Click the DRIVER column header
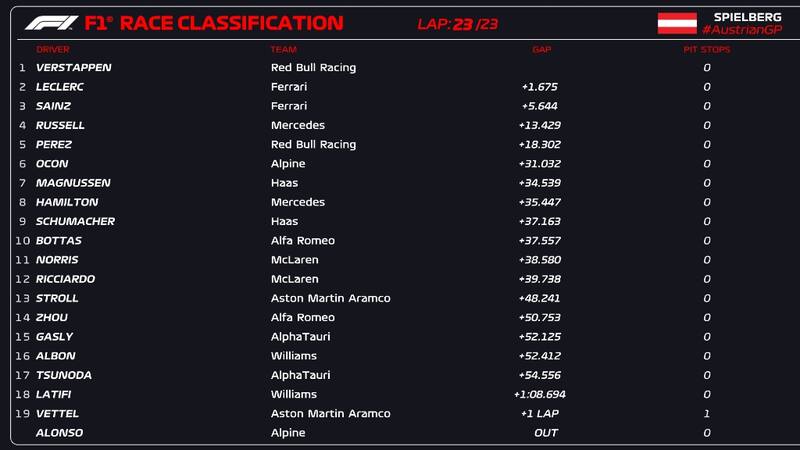The width and height of the screenshot is (800, 450). (53, 49)
